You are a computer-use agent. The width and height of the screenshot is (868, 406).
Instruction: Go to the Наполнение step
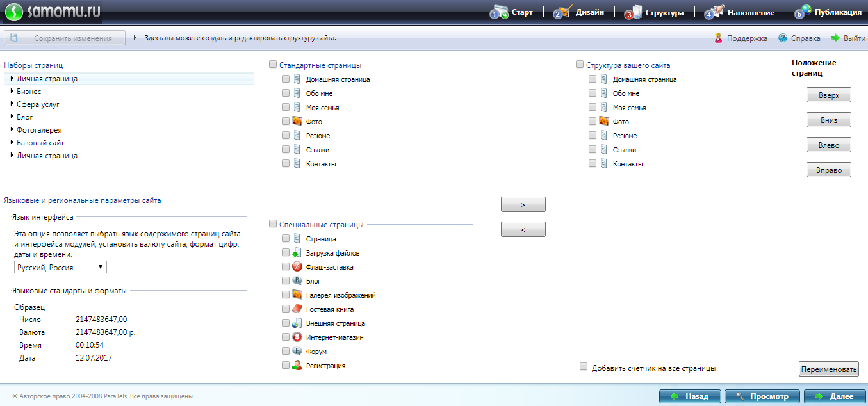[751, 12]
